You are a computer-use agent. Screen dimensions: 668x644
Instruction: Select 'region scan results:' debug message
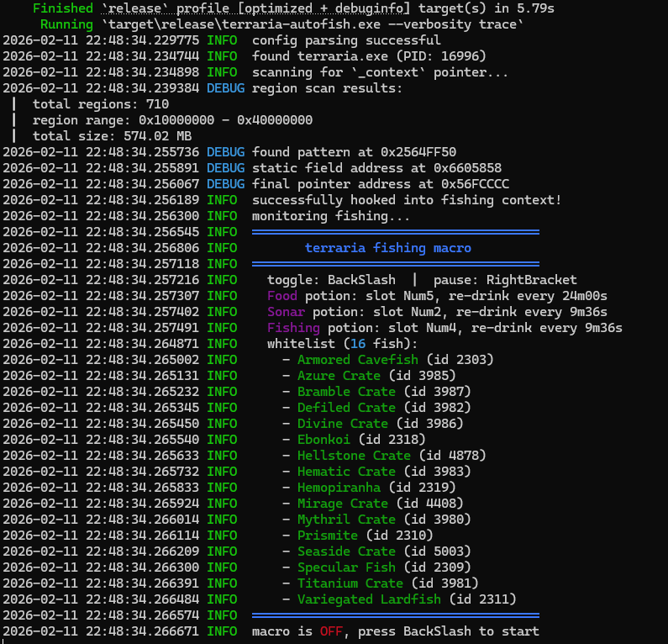327,88
